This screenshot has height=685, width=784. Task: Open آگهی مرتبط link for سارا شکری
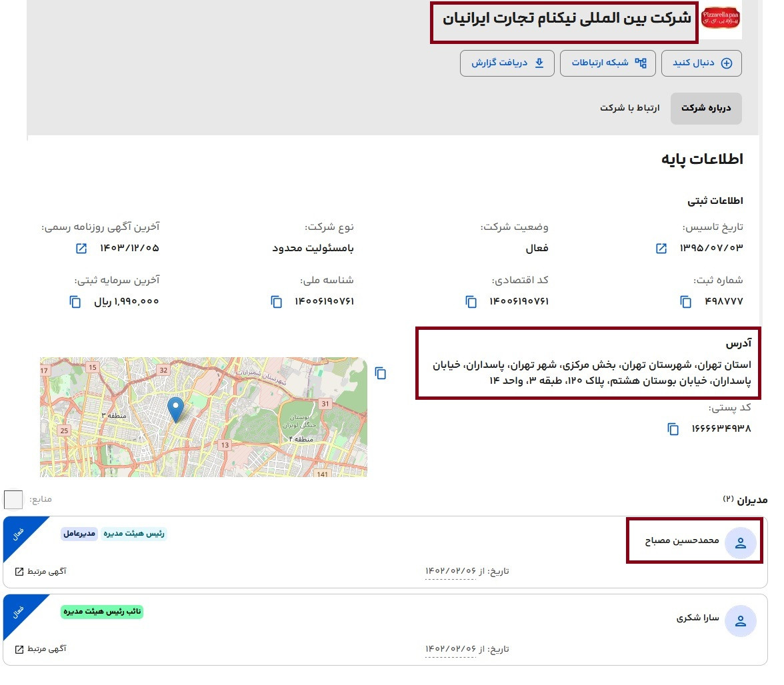point(41,649)
